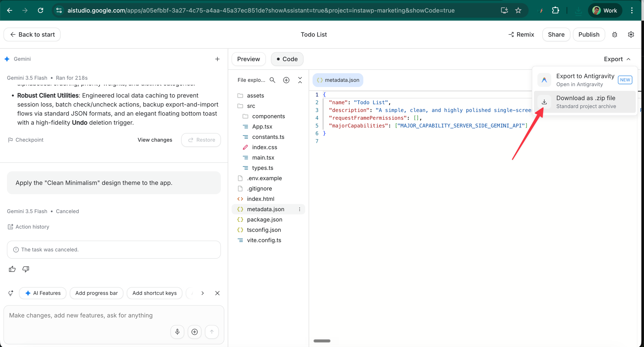The height and width of the screenshot is (347, 644).
Task: Reload the page with refresh icon
Action: (41, 10)
